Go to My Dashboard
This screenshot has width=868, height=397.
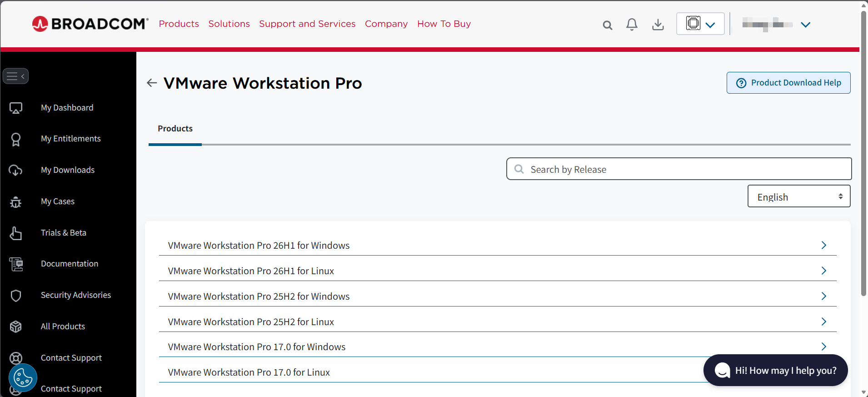click(x=67, y=108)
